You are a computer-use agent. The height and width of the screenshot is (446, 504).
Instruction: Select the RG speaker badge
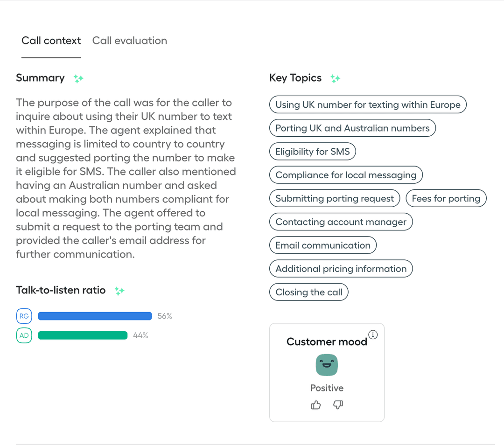tap(24, 316)
